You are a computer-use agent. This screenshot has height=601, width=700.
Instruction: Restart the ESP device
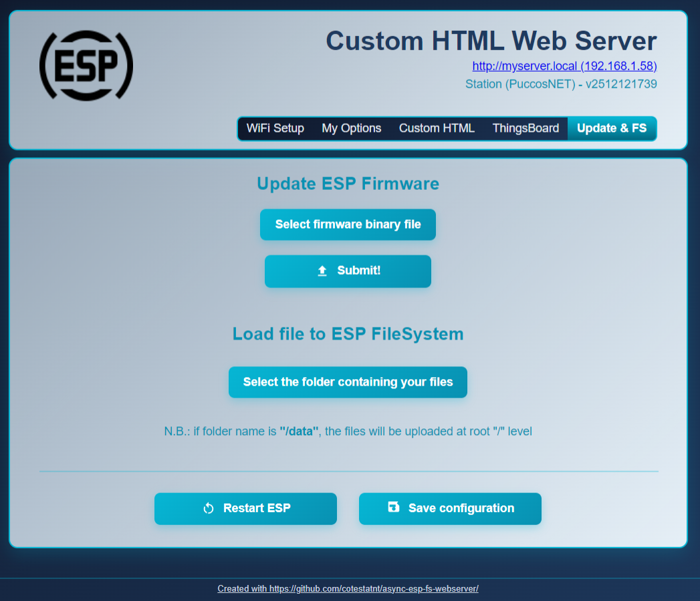pos(245,509)
